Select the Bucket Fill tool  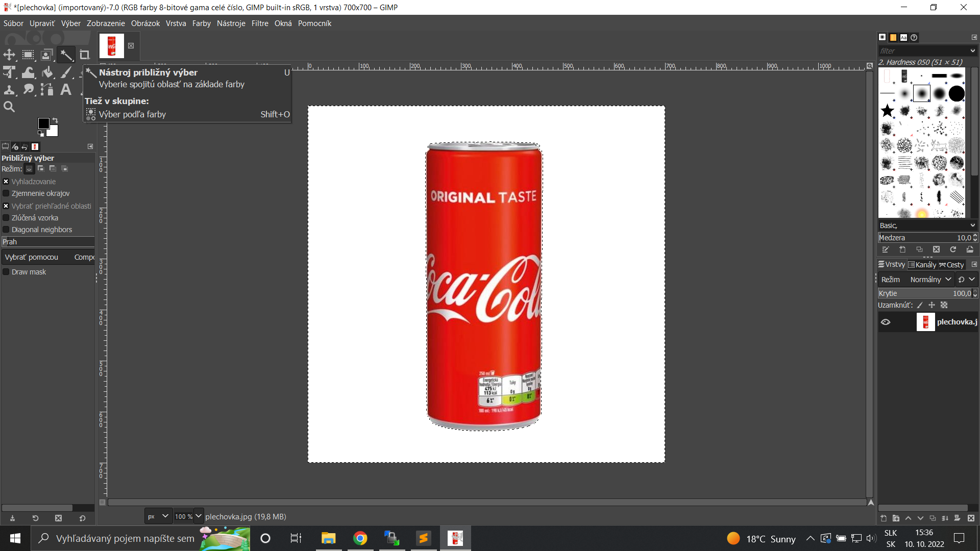(47, 73)
